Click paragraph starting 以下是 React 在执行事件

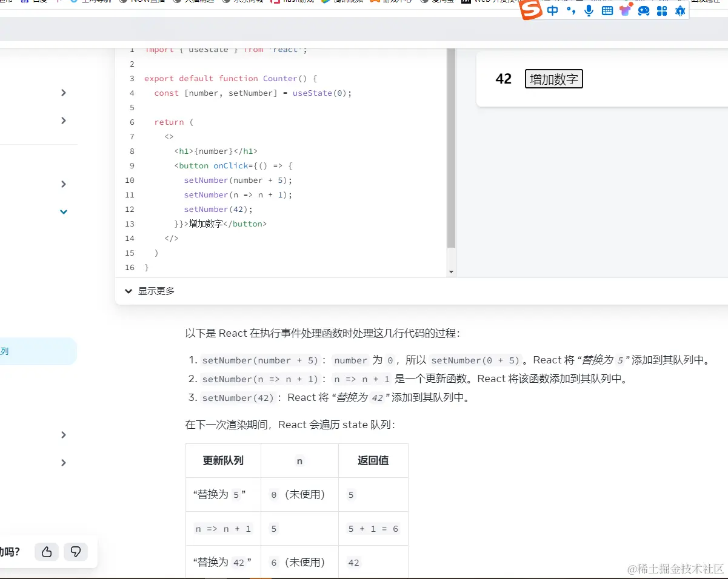[322, 333]
